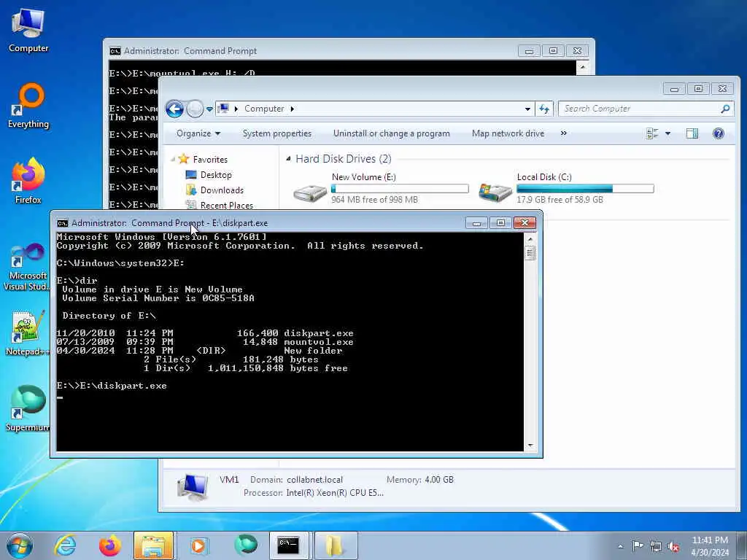Switch to Command Prompt taskbar button
Screen dimensions: 747x560
[289, 545]
